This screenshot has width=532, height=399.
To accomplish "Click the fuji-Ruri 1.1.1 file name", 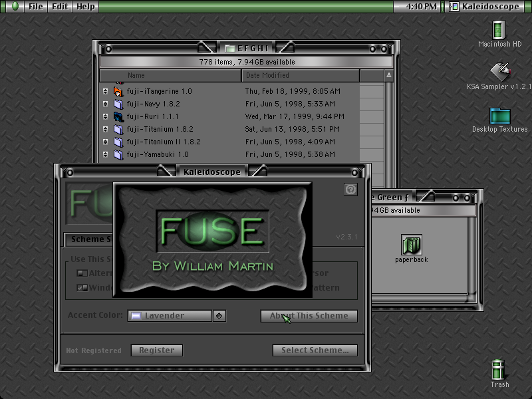I will click(x=153, y=116).
